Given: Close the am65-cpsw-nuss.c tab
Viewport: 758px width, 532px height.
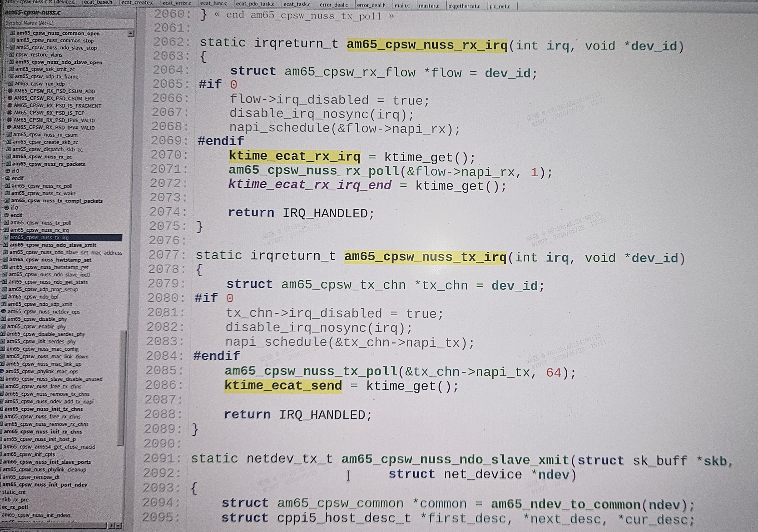Looking at the screenshot, I should click(51, 2).
